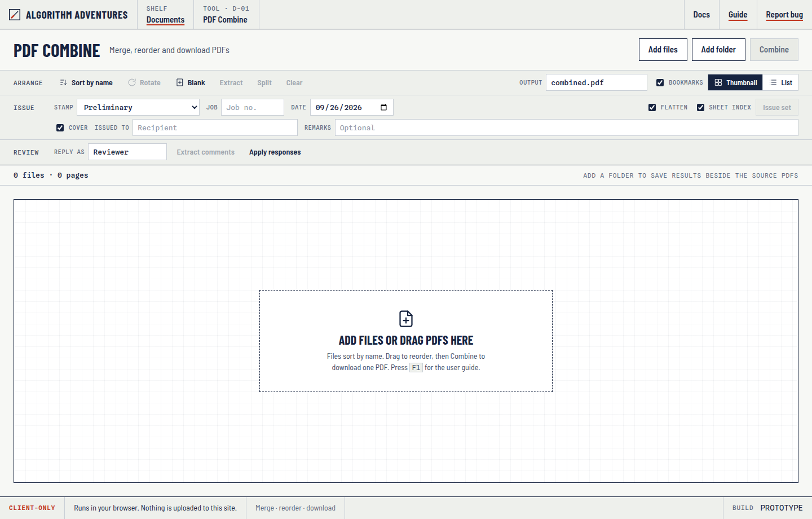Click the Date field showing 09/26/2026
Viewport: 812px width, 519px height.
click(x=352, y=107)
